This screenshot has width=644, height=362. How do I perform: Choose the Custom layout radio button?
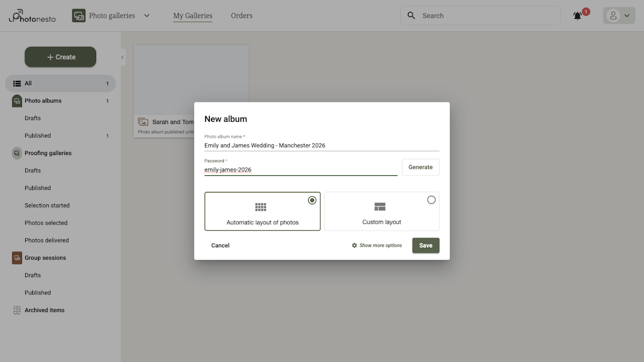point(431,200)
